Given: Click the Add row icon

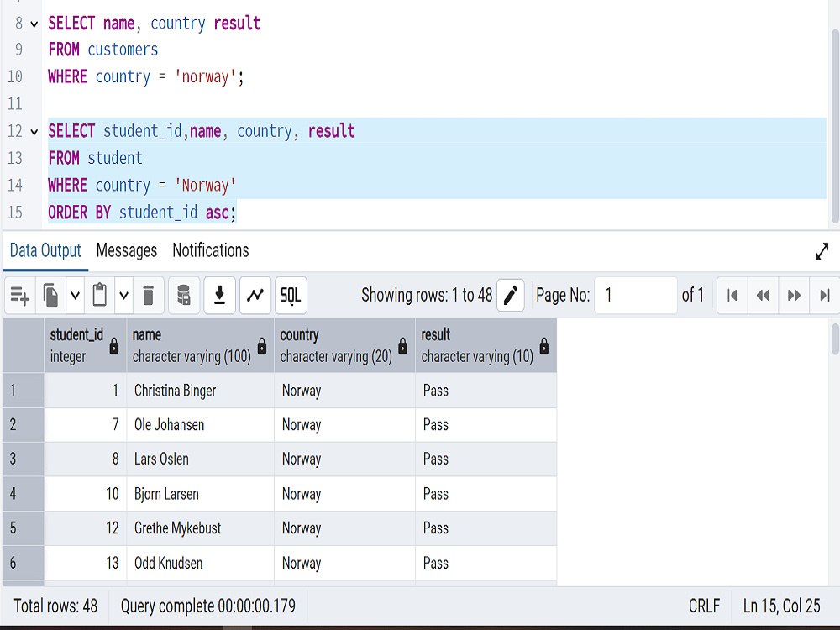Looking at the screenshot, I should [x=20, y=295].
